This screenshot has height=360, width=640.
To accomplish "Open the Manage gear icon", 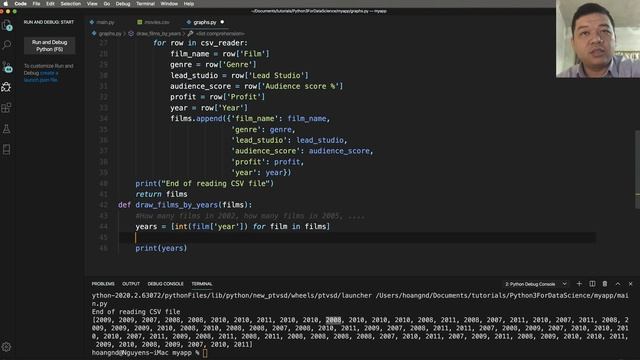I will [x=7, y=347].
